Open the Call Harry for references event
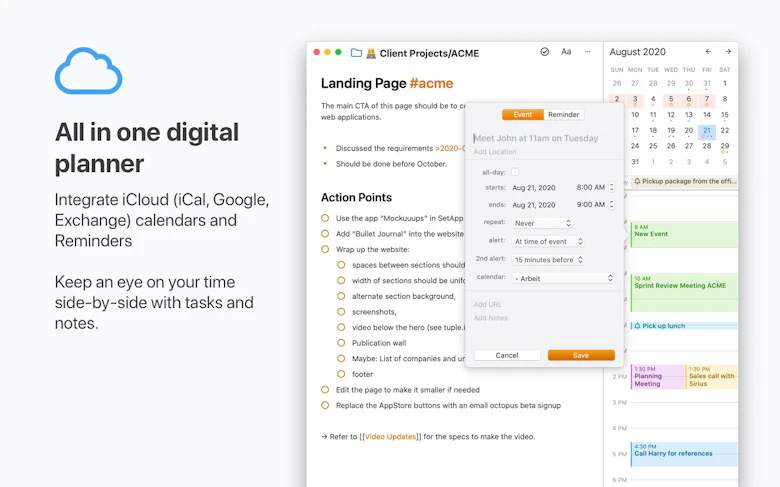This screenshot has width=780, height=487. [684, 454]
